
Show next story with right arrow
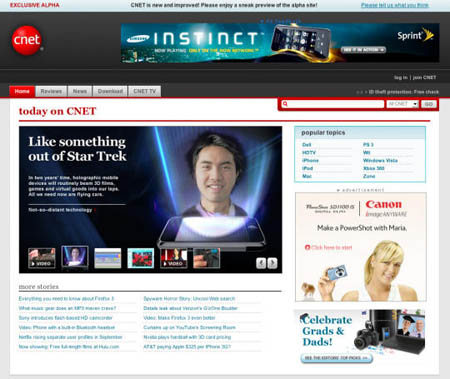point(272,263)
